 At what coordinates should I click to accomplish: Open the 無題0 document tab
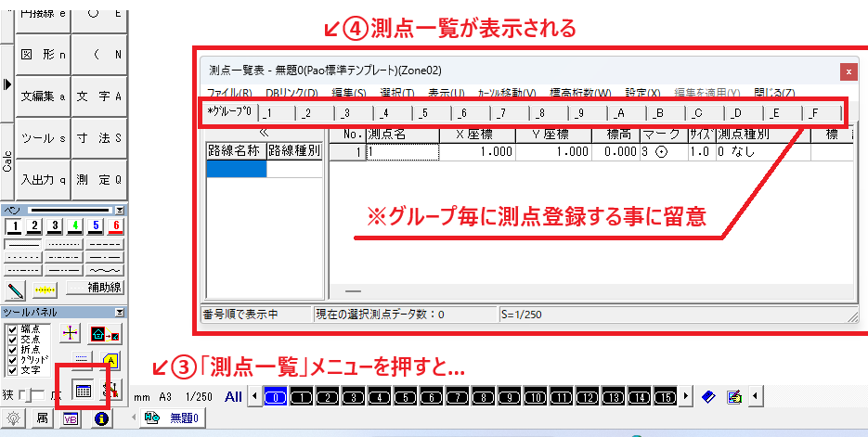[x=174, y=418]
